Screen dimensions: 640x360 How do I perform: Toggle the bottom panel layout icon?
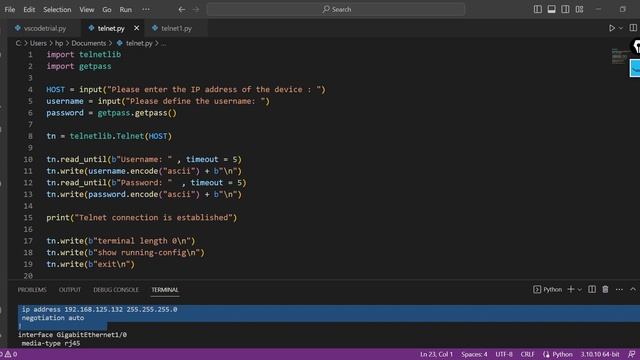point(551,9)
